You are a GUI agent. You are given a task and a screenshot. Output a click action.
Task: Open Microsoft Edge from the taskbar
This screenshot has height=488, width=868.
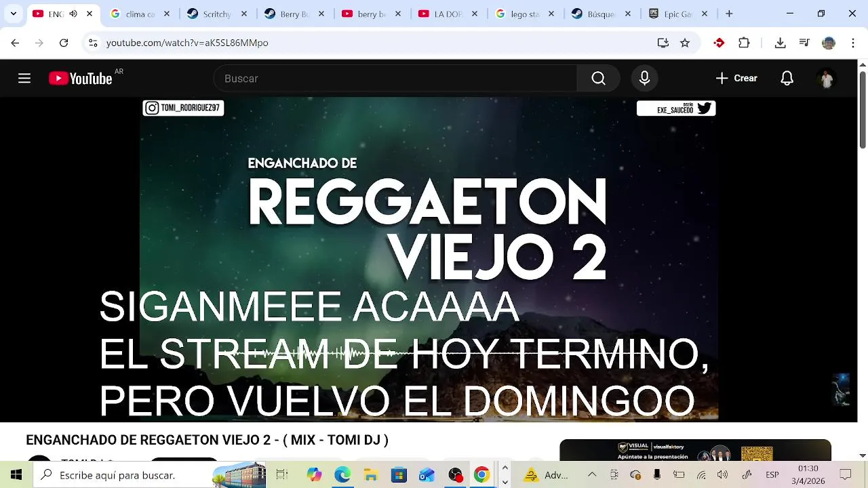342,475
